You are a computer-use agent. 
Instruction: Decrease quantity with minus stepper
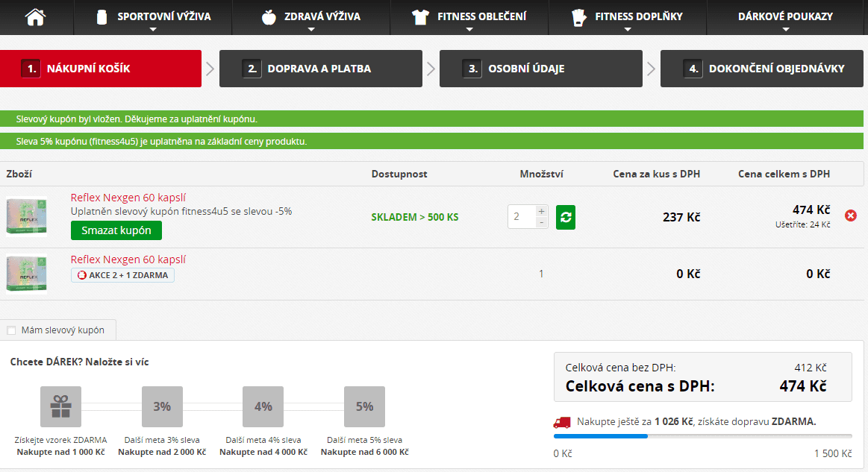pos(541,222)
